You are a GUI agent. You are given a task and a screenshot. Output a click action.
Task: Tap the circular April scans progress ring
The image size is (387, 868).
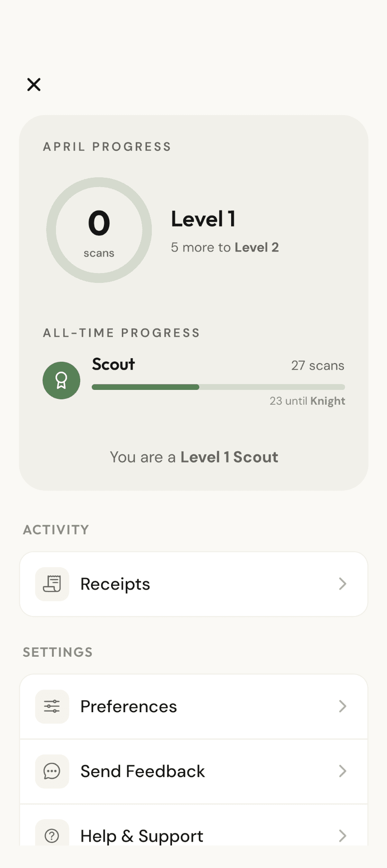pos(99,230)
